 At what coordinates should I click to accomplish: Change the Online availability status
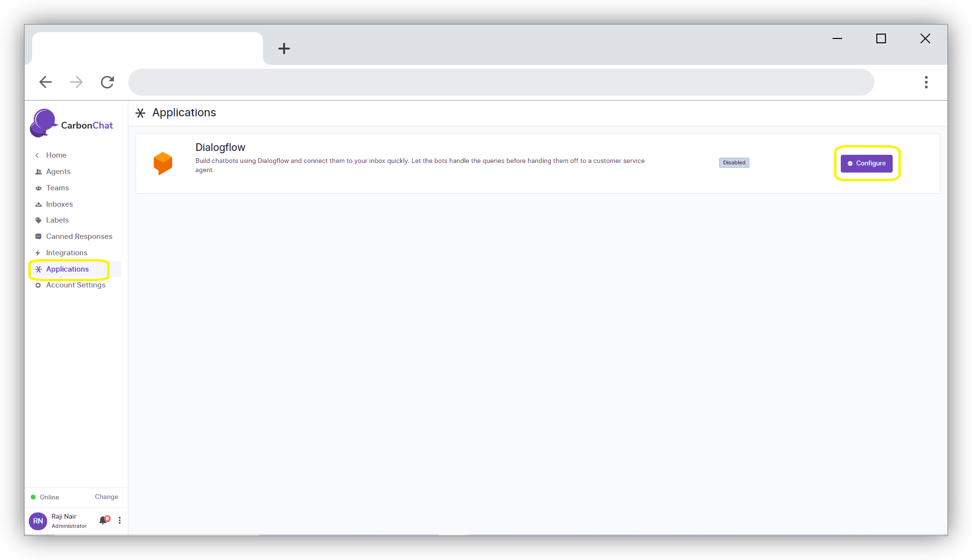click(106, 497)
